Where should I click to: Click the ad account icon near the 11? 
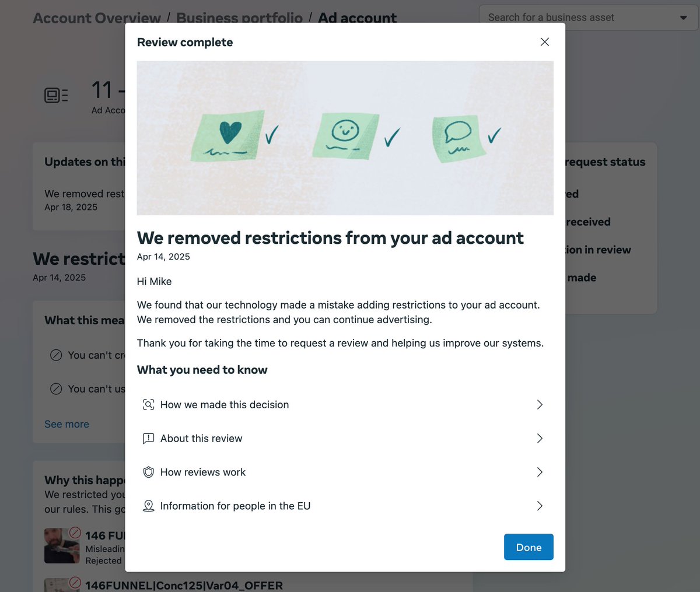(57, 95)
